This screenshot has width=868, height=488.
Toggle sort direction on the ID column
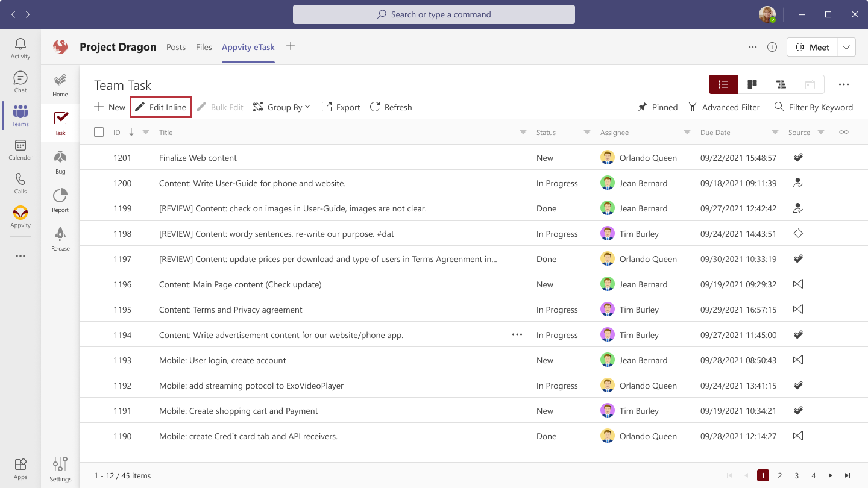pos(131,131)
